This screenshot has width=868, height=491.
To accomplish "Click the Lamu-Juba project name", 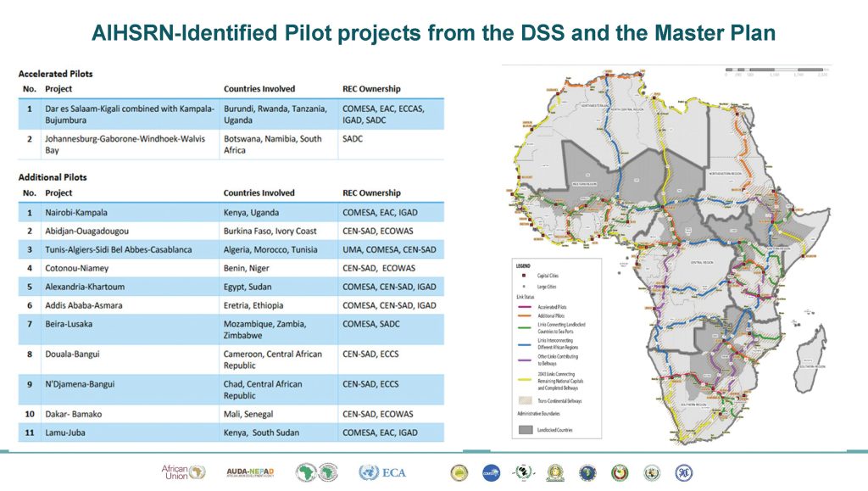I will pyautogui.click(x=65, y=432).
